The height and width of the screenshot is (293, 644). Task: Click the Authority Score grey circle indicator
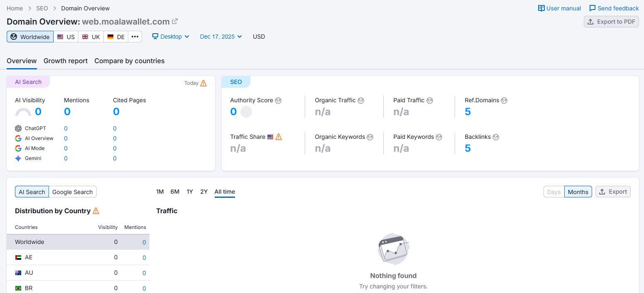pyautogui.click(x=246, y=112)
